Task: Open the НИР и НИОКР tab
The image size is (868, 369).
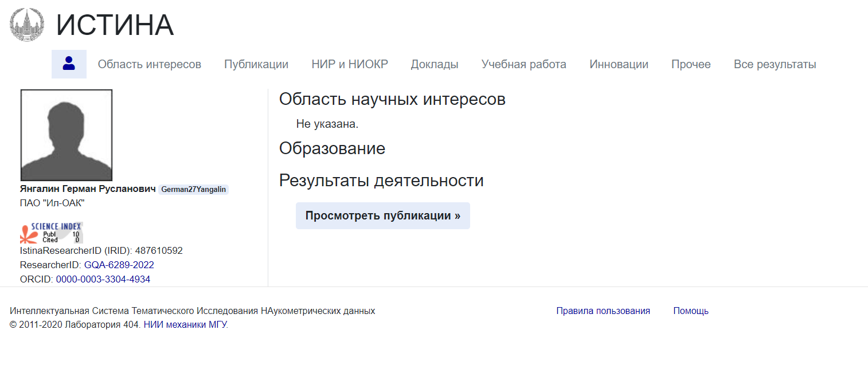Action: (350, 64)
